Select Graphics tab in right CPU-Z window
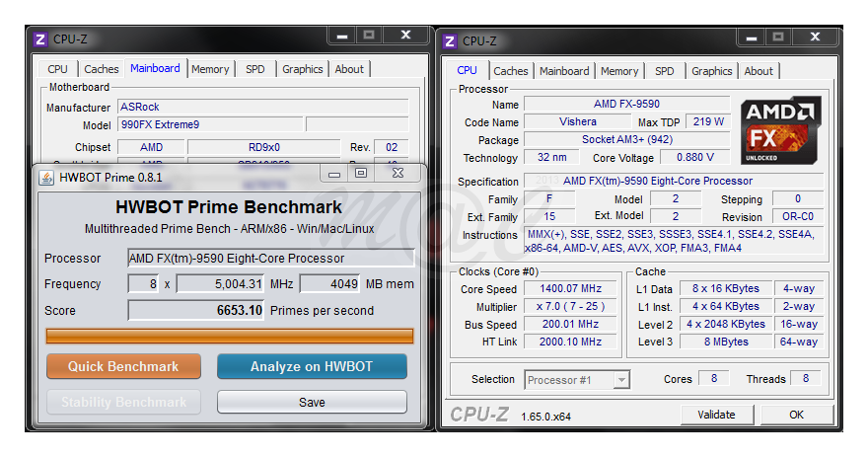Viewport: 868px width, 457px height. coord(711,71)
